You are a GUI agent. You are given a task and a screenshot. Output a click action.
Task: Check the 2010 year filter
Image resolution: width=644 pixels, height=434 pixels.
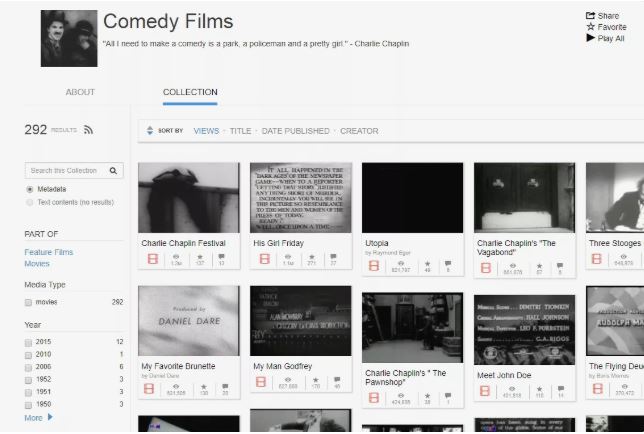coord(28,355)
